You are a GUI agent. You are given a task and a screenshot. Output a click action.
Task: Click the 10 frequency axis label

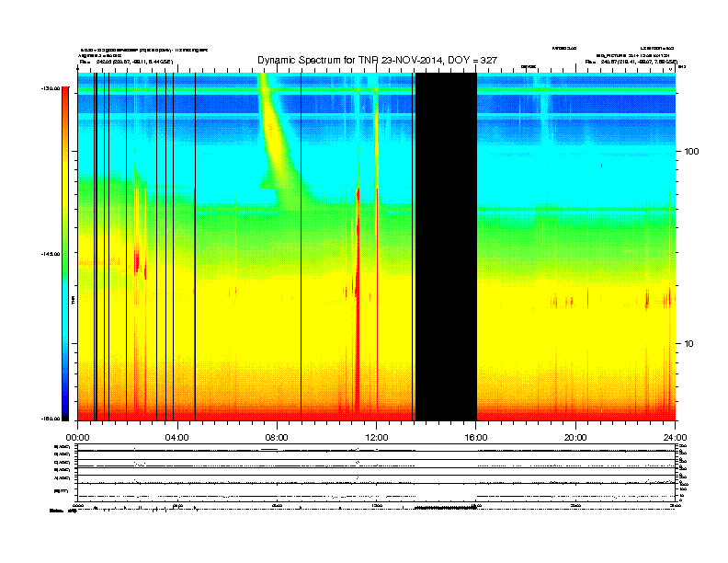pyautogui.click(x=689, y=344)
